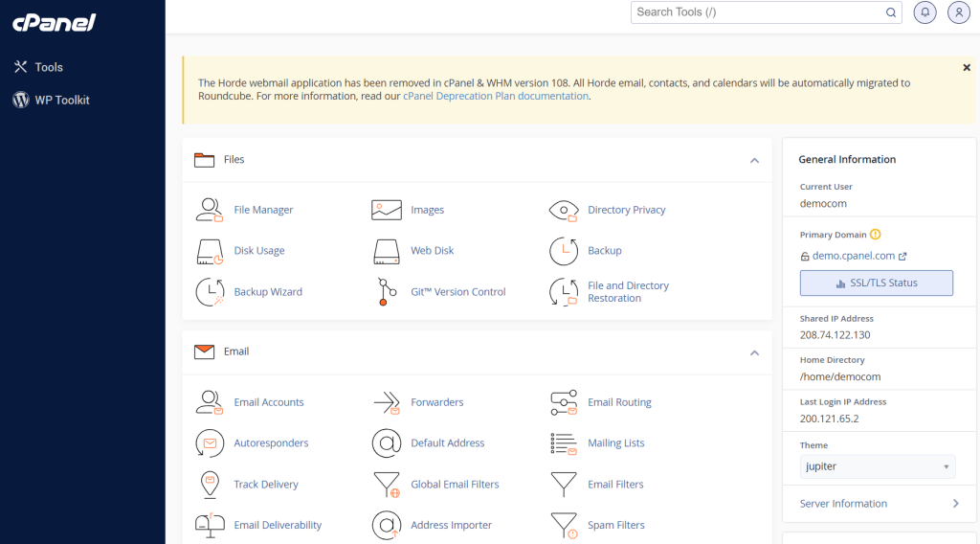Image resolution: width=980 pixels, height=544 pixels.
Task: Click the Directory Privacy text link
Action: pyautogui.click(x=626, y=210)
